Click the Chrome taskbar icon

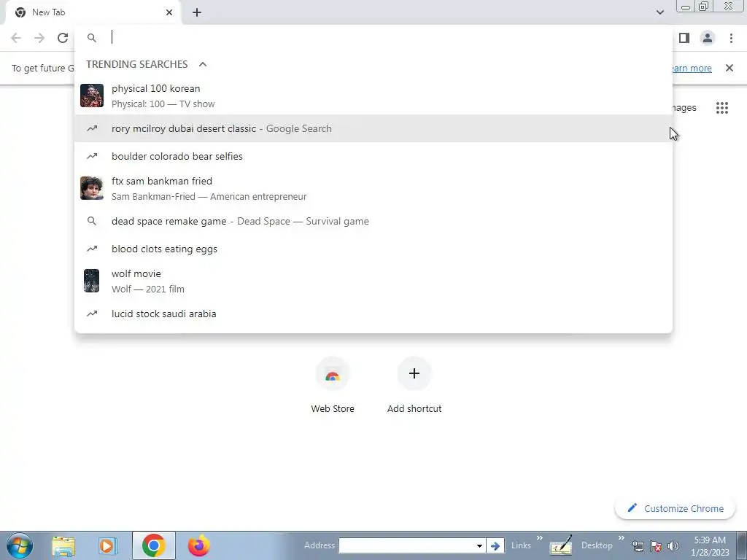pos(153,545)
